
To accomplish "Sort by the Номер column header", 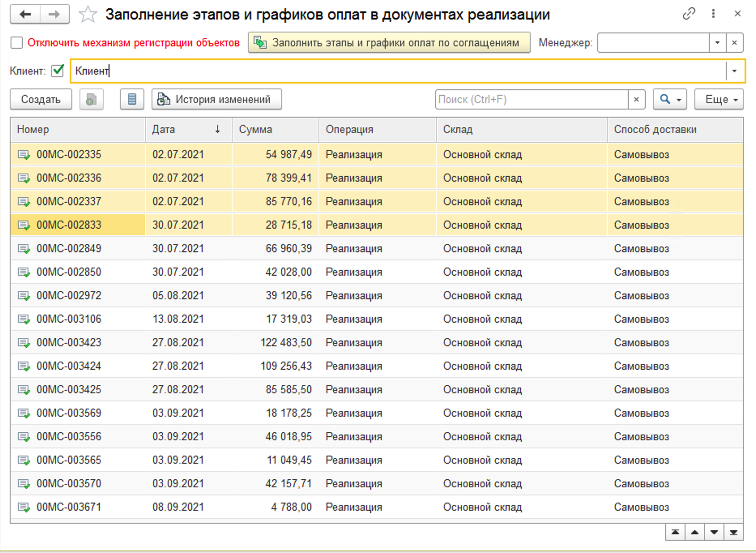I will coord(78,130).
